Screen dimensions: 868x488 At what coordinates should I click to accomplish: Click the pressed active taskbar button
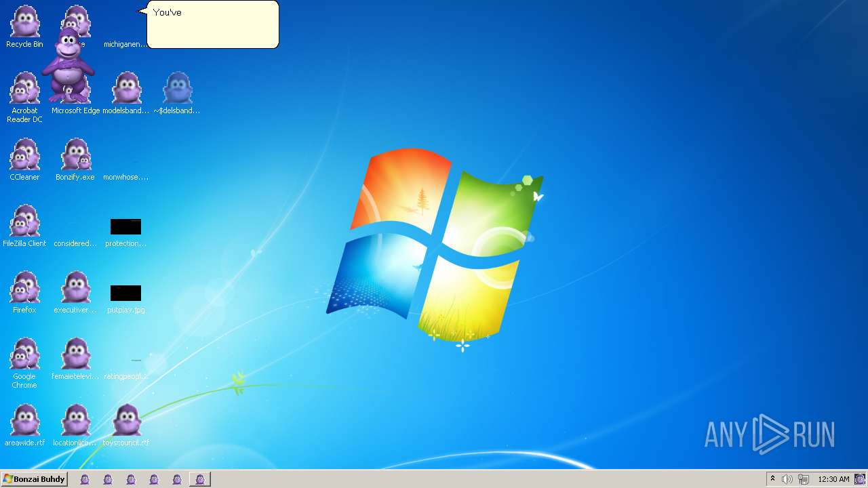click(199, 479)
